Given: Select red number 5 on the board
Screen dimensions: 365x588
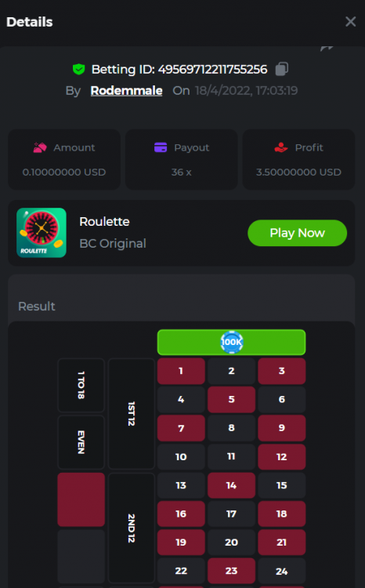Looking at the screenshot, I should coord(232,399).
